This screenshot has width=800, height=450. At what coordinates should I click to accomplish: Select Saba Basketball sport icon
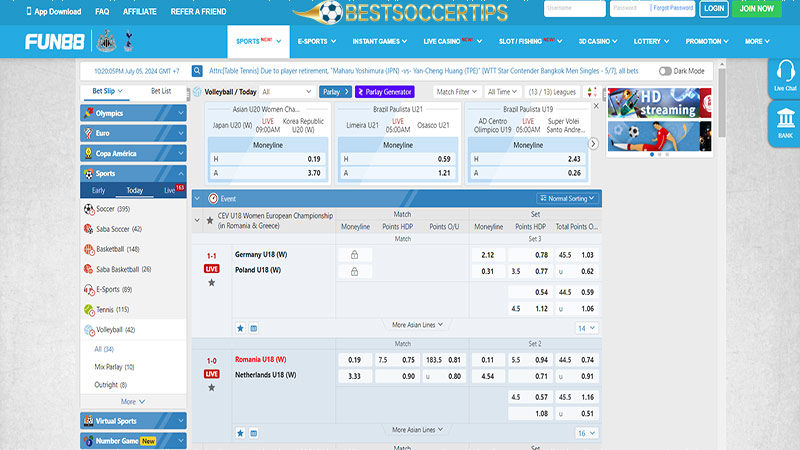tap(89, 269)
